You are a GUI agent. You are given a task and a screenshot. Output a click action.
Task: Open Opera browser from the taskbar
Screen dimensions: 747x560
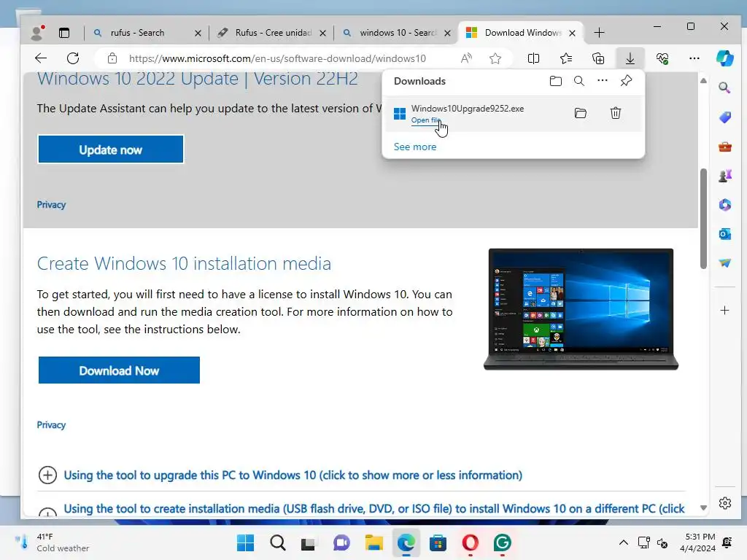click(x=471, y=542)
